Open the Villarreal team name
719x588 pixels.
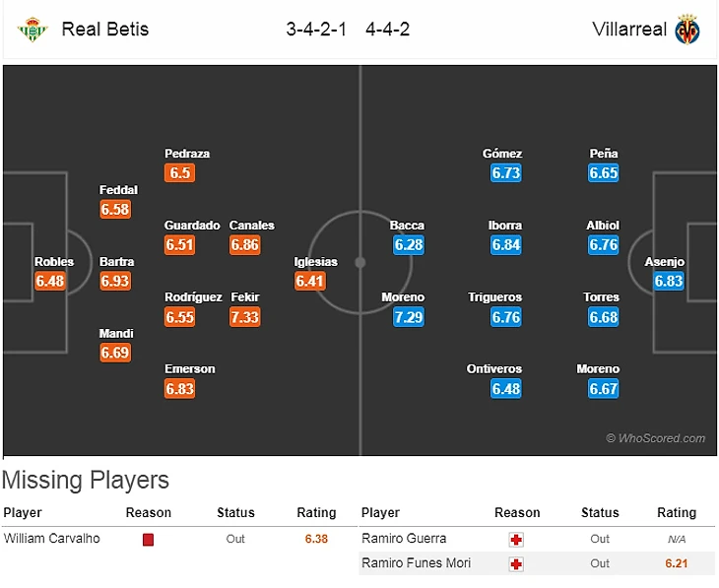coord(629,29)
